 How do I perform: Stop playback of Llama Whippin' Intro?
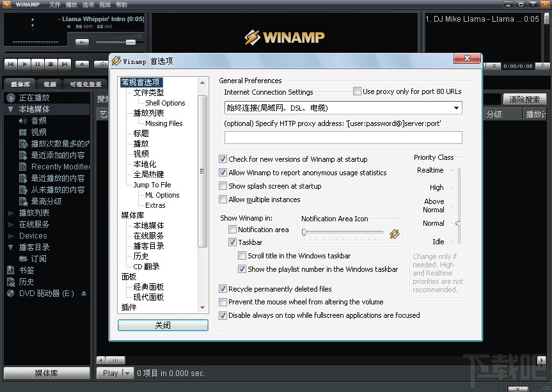click(52, 64)
